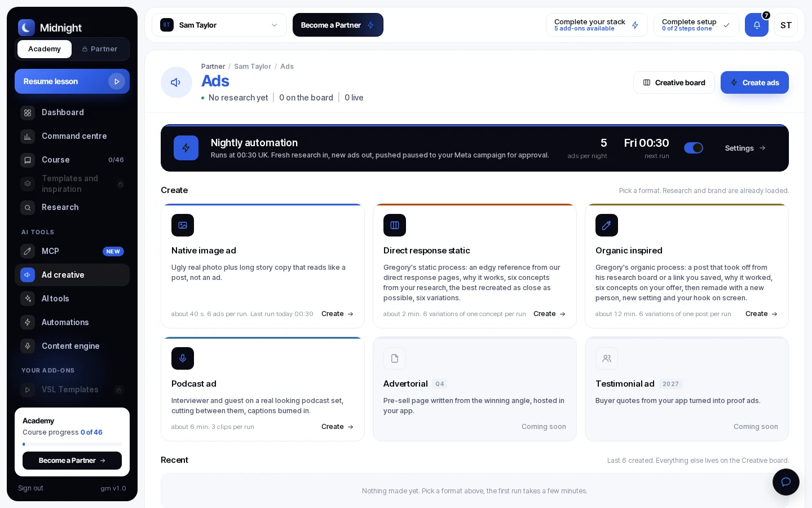Click the Native image ad picture icon
This screenshot has height=508, width=812.
point(183,225)
